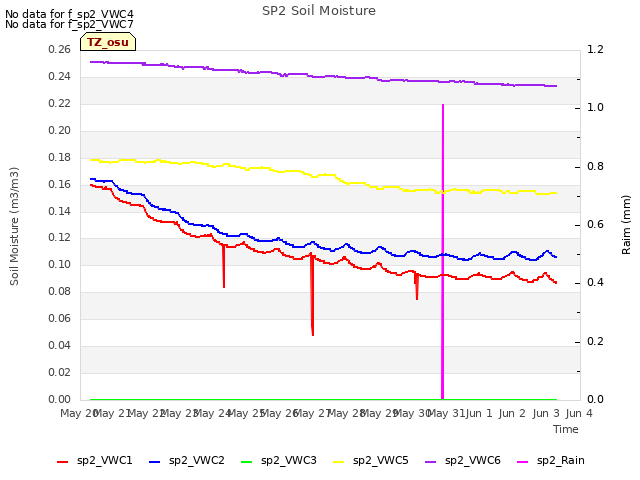Click the TZ_osu annotation label
This screenshot has height=480, width=640.
[x=108, y=42]
